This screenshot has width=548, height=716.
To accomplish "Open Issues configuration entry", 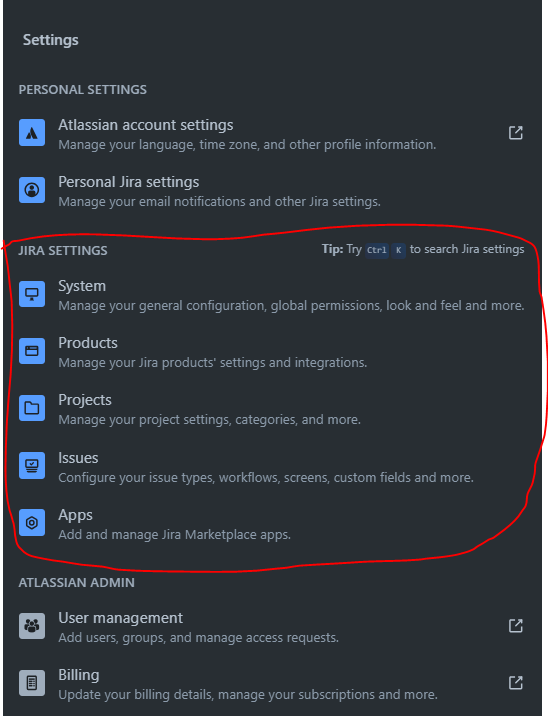I will coord(78,458).
